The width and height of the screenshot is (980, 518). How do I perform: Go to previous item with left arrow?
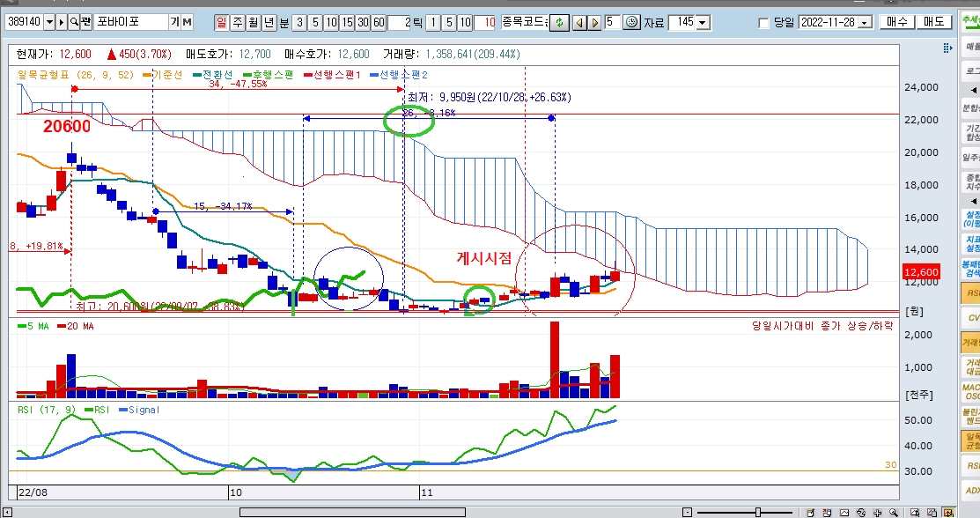click(579, 22)
